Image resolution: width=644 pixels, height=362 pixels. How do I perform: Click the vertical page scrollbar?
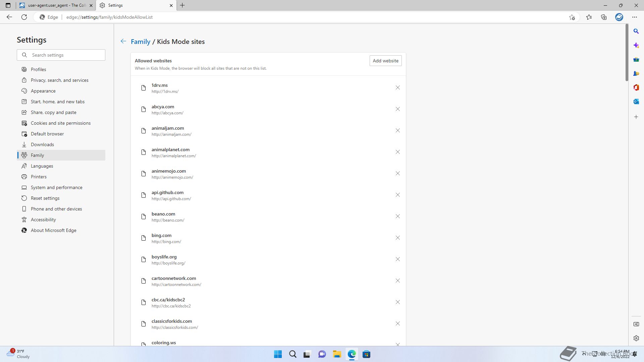coord(627,53)
